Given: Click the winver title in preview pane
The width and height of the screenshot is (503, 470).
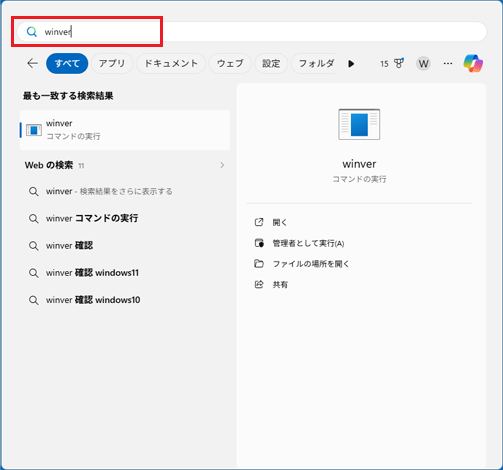Looking at the screenshot, I should (x=359, y=164).
